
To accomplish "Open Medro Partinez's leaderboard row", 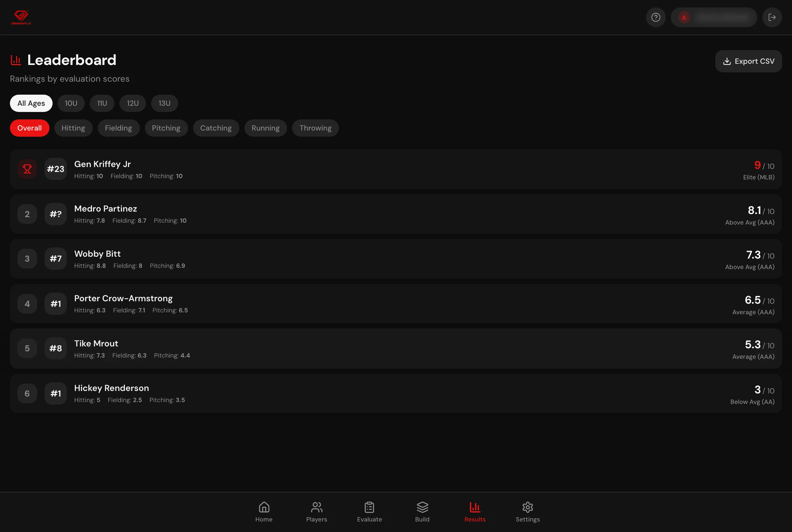I will 396,214.
